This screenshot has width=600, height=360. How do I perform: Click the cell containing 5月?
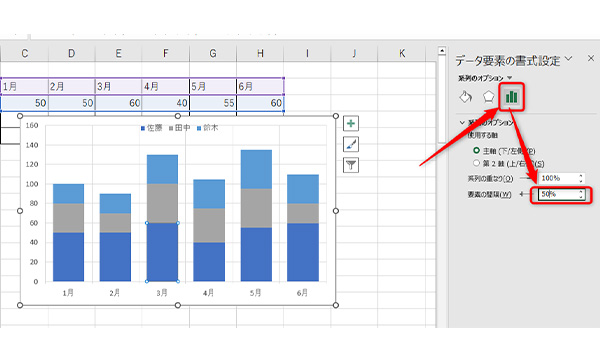[x=213, y=86]
